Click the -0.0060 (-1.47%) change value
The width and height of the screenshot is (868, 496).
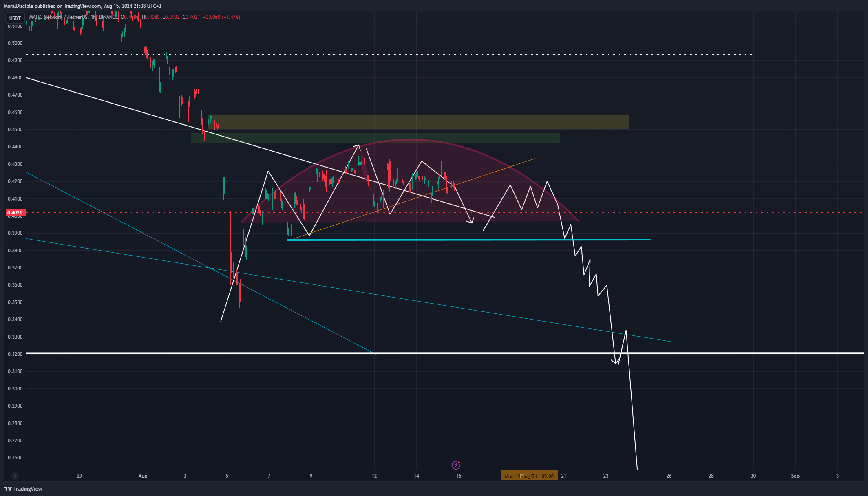[x=222, y=17]
